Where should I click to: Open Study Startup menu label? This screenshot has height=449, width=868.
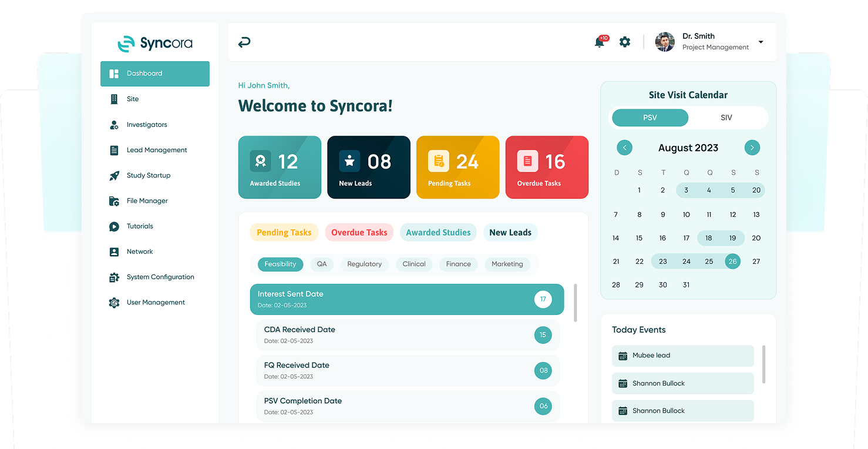pyautogui.click(x=149, y=176)
